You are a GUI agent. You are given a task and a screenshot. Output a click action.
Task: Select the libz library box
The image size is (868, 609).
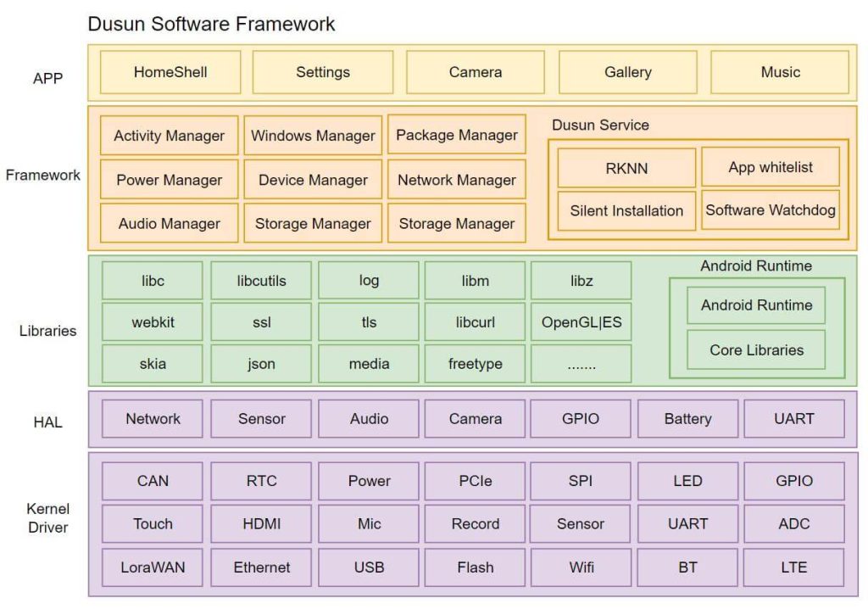point(581,281)
